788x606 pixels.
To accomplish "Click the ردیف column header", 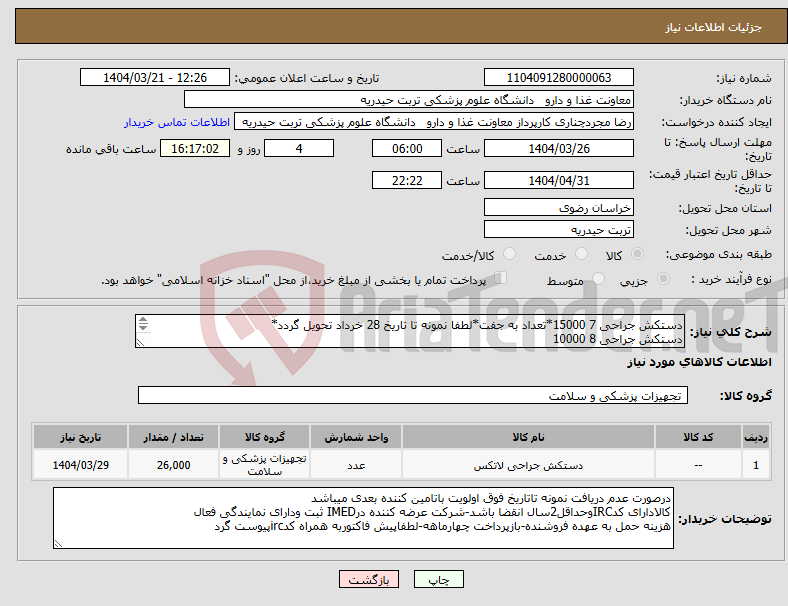I will (756, 437).
